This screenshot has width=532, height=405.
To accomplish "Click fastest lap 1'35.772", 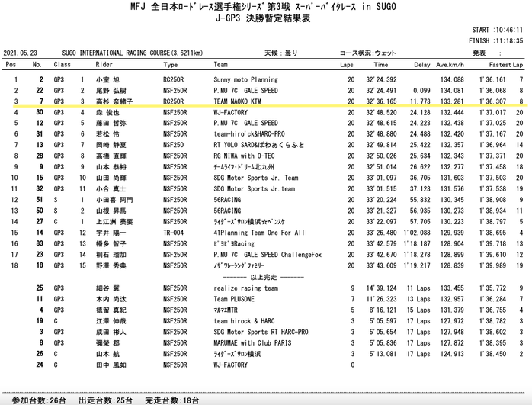I will click(492, 288).
